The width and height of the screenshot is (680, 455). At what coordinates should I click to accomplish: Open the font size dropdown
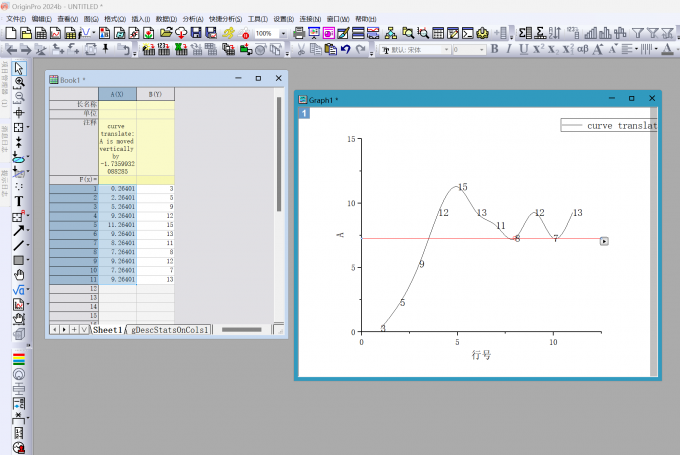pyautogui.click(x=481, y=50)
